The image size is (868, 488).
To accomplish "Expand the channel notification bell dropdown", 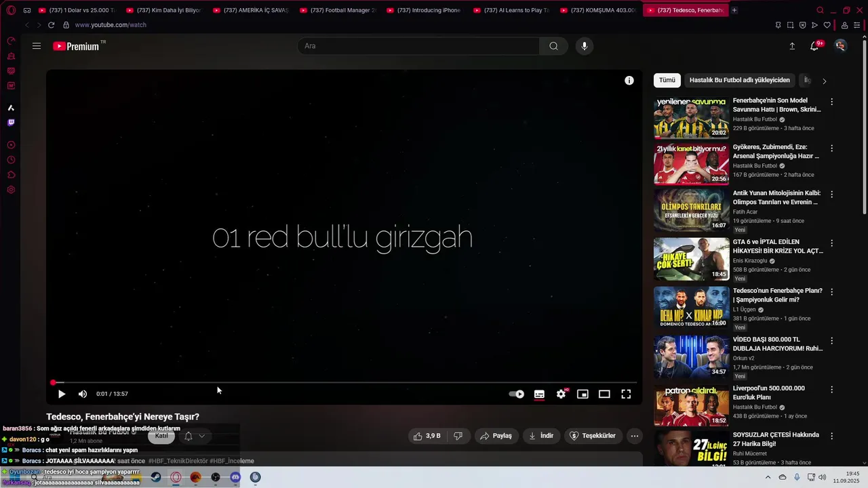I will pos(194,436).
